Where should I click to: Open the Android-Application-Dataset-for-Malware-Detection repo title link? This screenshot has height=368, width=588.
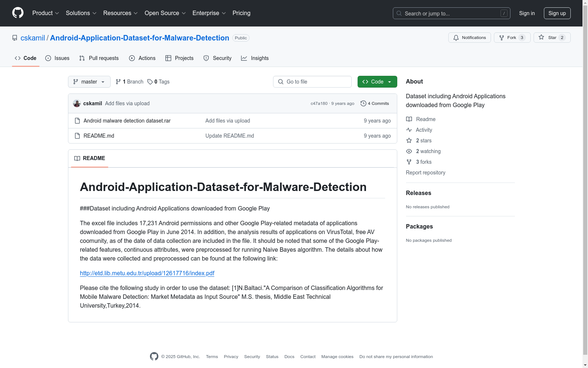(140, 38)
